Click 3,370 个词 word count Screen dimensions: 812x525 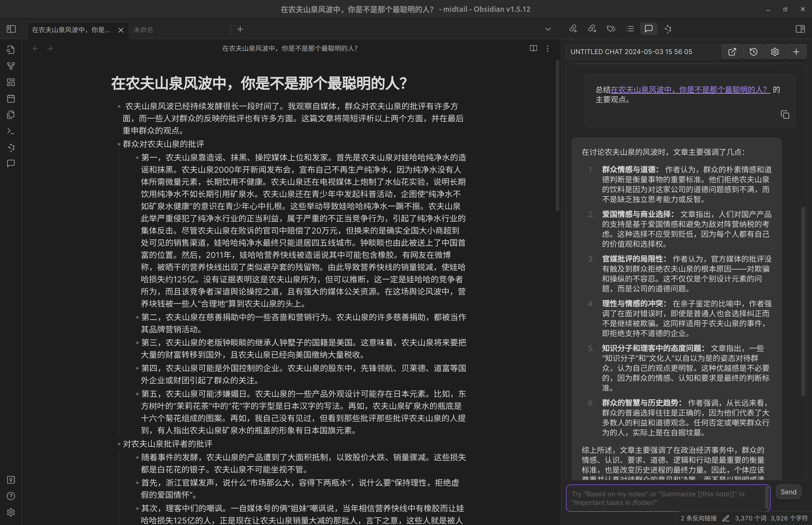click(x=751, y=518)
